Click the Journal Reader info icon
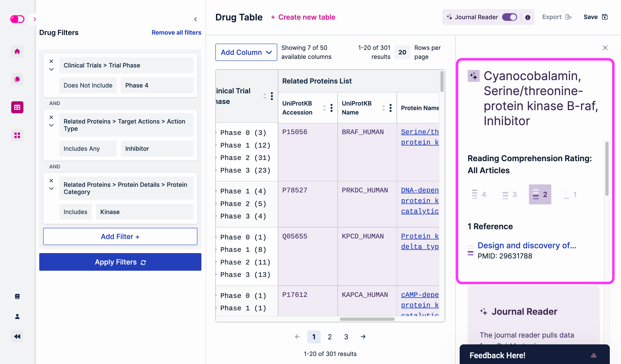 click(x=528, y=17)
